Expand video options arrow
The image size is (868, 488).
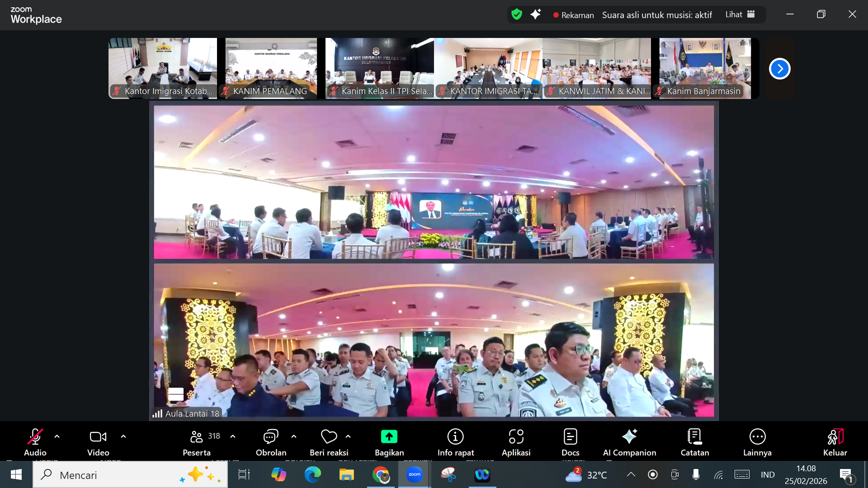pos(123,436)
